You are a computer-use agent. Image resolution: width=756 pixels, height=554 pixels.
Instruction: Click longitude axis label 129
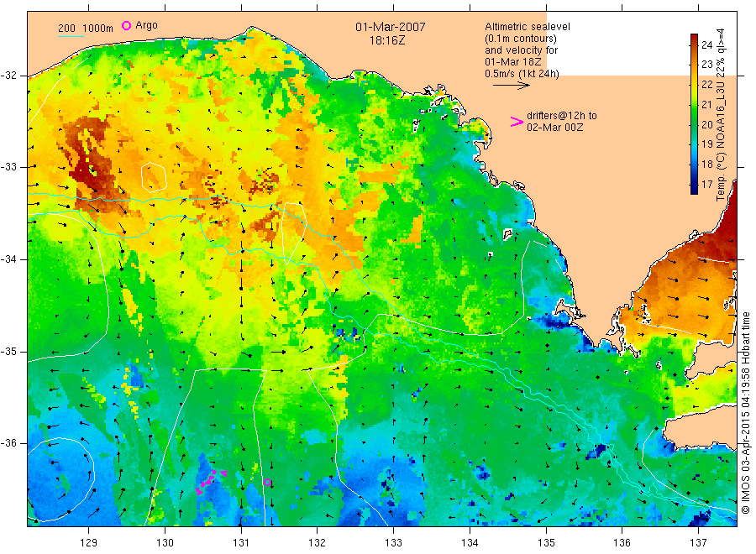click(x=89, y=543)
